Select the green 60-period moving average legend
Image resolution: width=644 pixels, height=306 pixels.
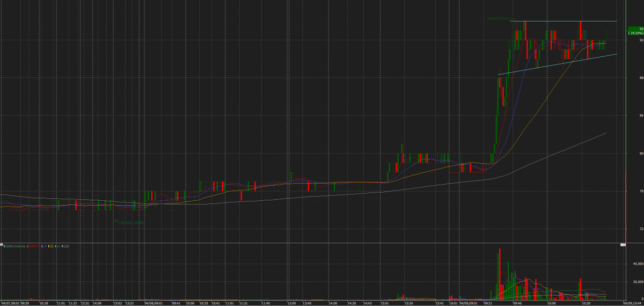(x=57, y=246)
